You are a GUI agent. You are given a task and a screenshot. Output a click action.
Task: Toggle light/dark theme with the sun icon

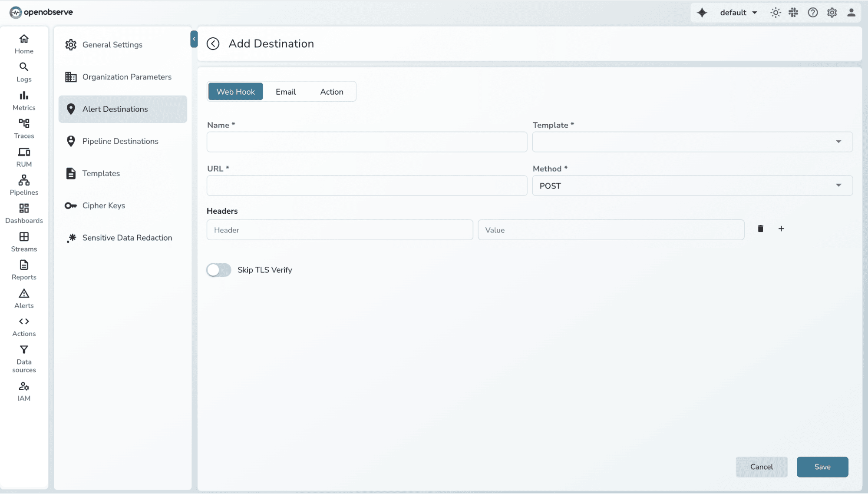pos(776,13)
